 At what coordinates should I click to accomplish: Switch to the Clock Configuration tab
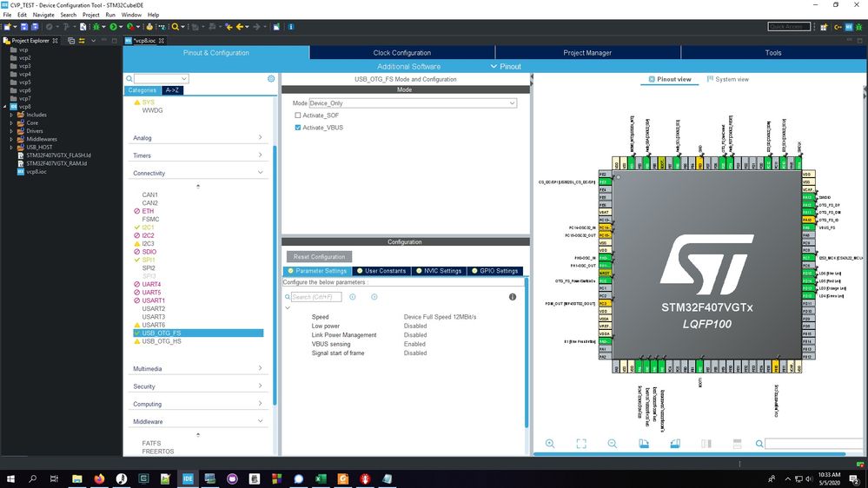click(402, 53)
